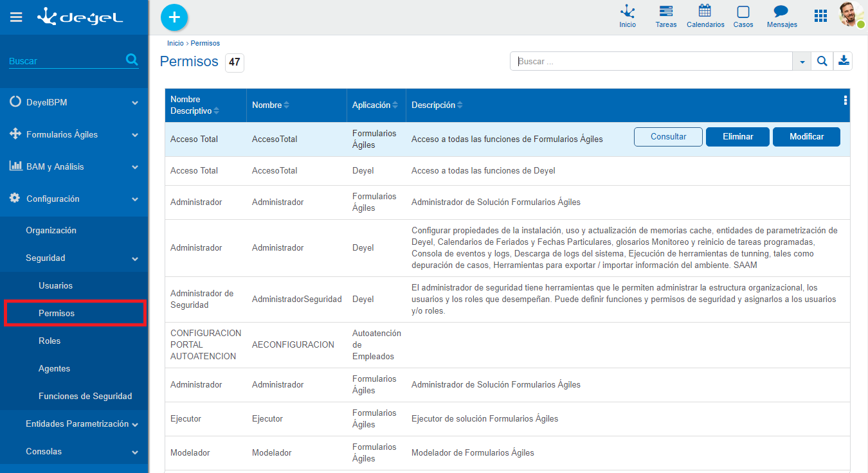Click the Inicio breadcrumb link
This screenshot has height=473, width=868.
click(175, 43)
